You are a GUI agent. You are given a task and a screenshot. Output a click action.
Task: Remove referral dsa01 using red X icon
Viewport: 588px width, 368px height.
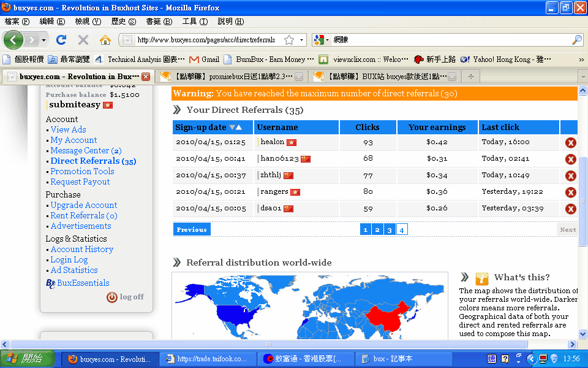tap(570, 209)
